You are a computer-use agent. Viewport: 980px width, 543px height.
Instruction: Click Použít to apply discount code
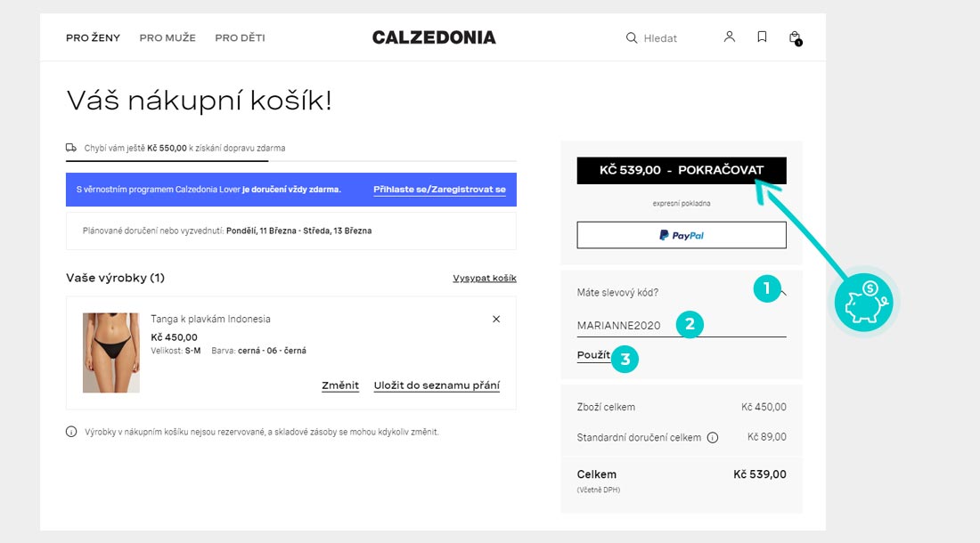[593, 355]
